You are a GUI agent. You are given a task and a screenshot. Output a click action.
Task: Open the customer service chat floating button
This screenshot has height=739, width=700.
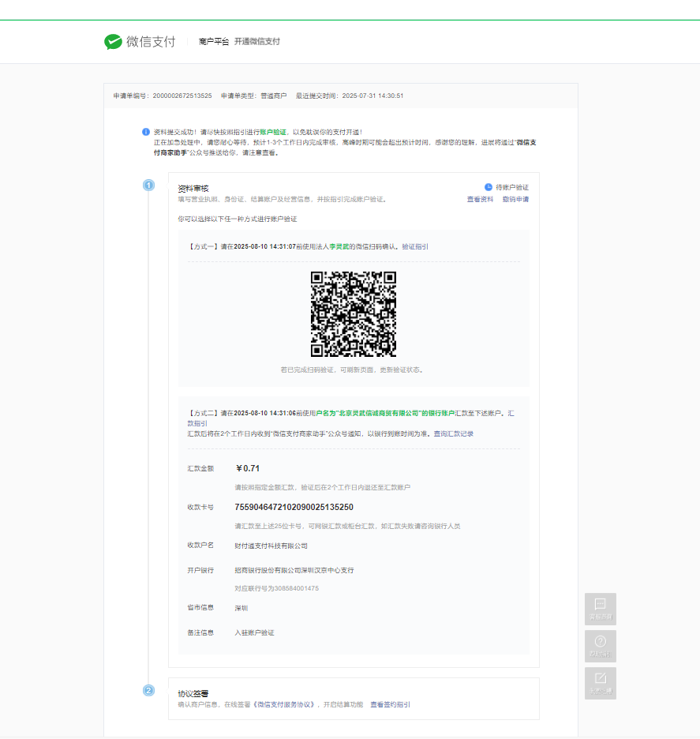pyautogui.click(x=600, y=609)
